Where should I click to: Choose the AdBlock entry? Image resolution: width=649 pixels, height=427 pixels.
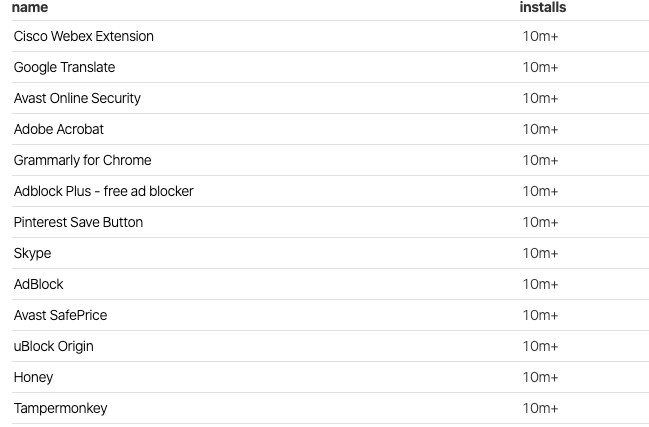click(39, 284)
